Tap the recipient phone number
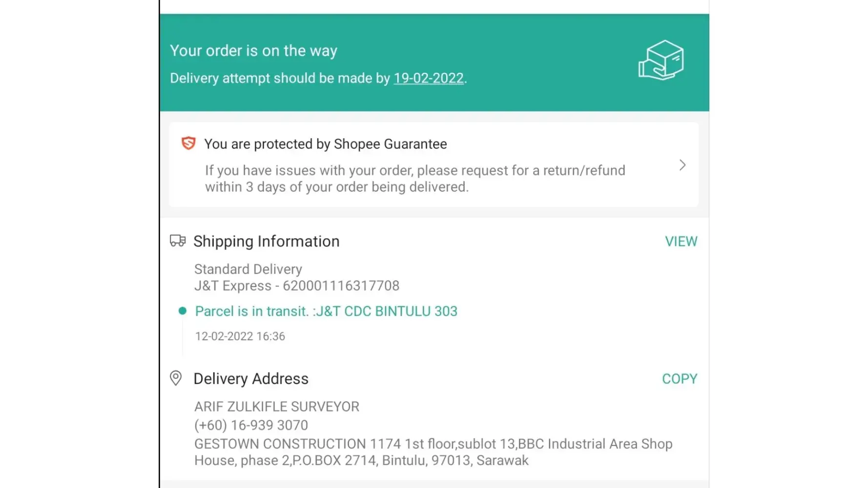 click(251, 425)
